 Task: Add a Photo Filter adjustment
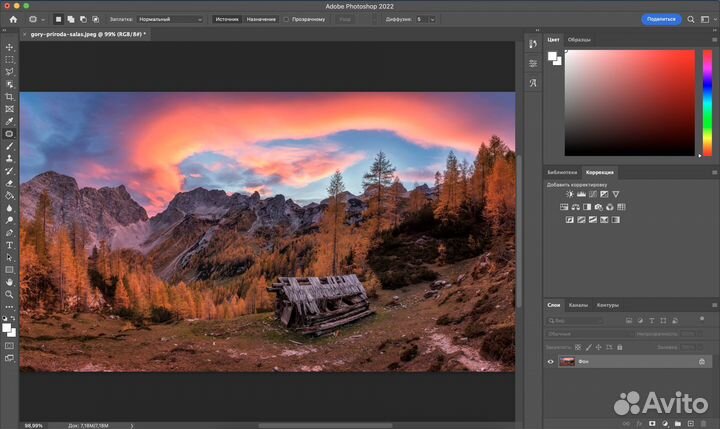[598, 207]
